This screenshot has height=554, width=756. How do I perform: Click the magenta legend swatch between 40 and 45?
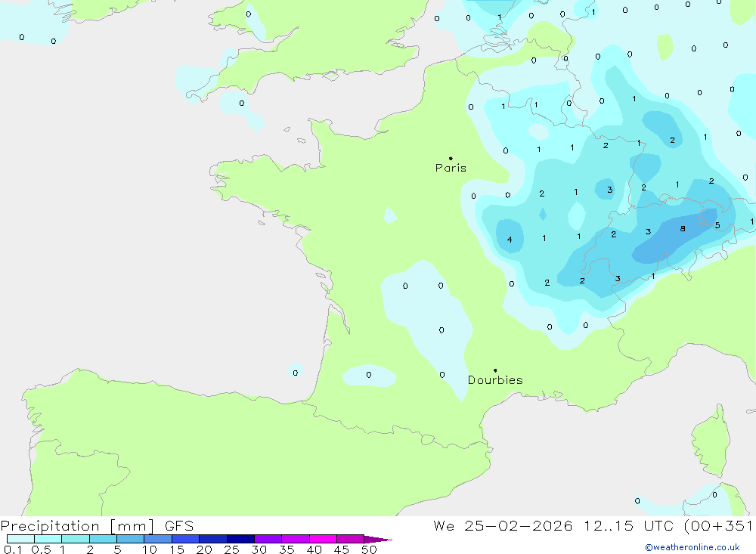click(323, 539)
